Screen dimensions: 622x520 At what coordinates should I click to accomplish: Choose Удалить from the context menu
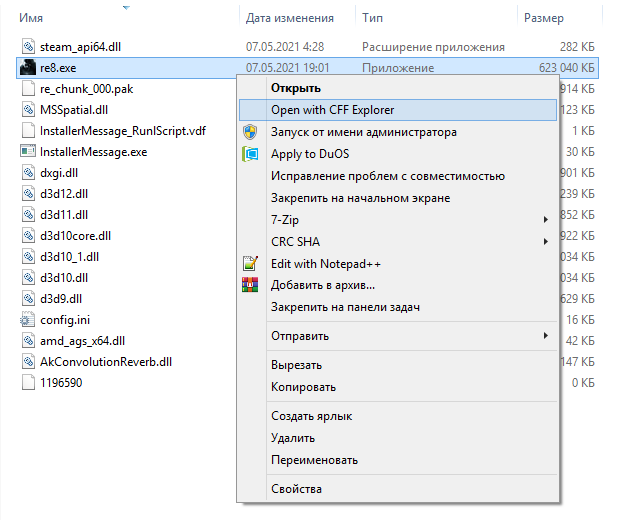point(292,438)
